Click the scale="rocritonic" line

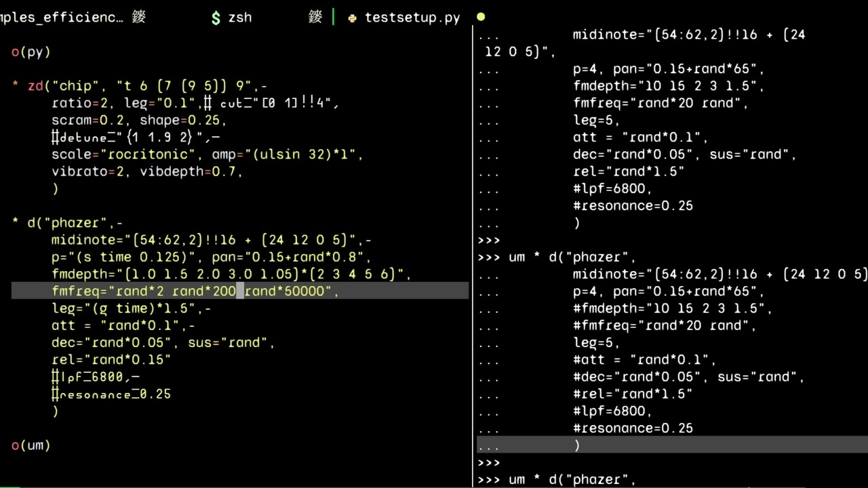coord(208,155)
